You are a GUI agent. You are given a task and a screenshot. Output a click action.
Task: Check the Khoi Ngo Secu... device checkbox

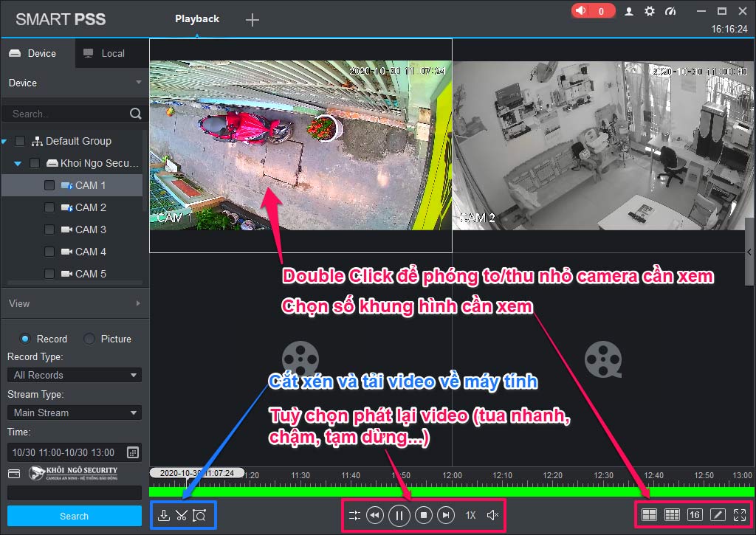pyautogui.click(x=35, y=163)
